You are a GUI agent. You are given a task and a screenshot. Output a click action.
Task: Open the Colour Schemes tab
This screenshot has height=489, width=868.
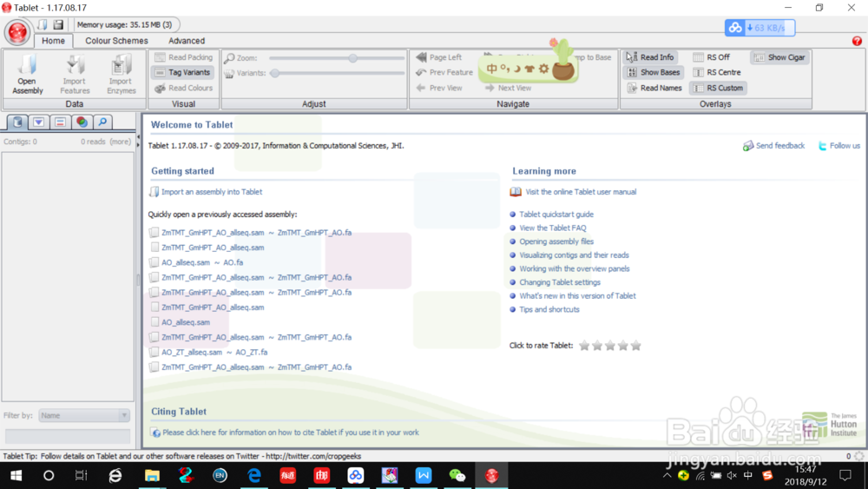pos(116,41)
